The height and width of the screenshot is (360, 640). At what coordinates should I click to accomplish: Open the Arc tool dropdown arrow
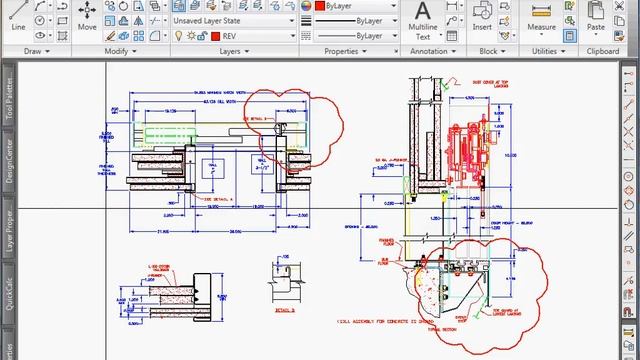click(50, 6)
